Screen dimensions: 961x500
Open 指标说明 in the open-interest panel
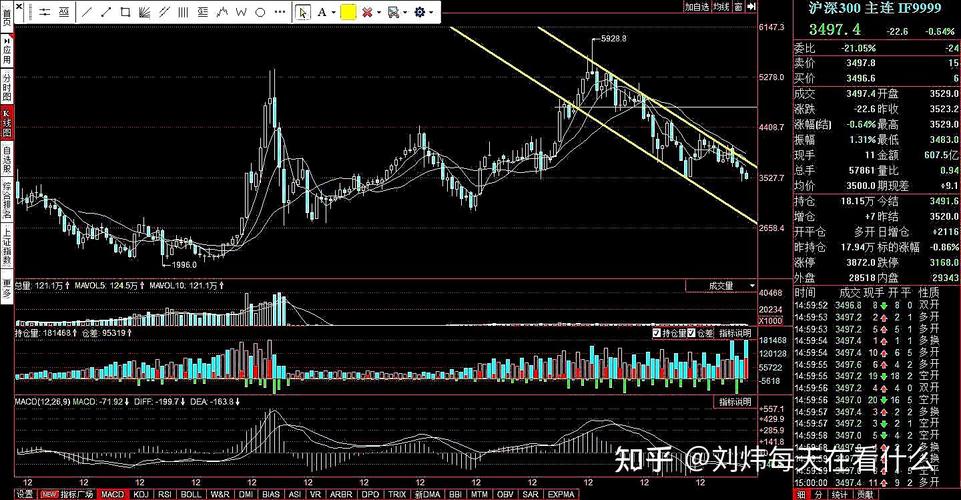pos(735,333)
